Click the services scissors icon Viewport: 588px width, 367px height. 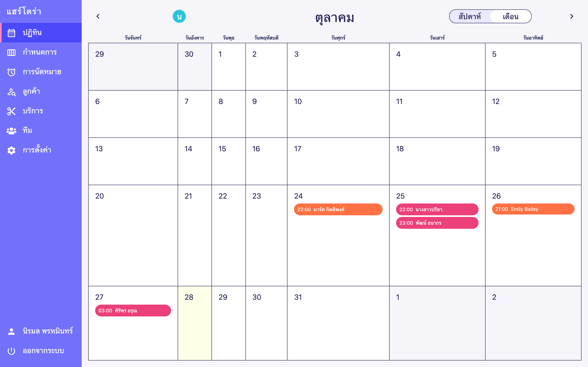tap(11, 111)
